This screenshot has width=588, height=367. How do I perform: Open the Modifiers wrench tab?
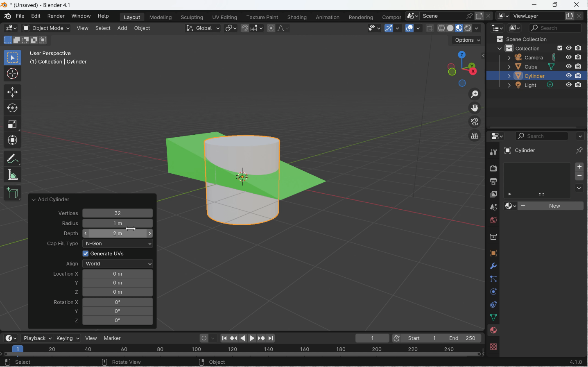[493, 266]
